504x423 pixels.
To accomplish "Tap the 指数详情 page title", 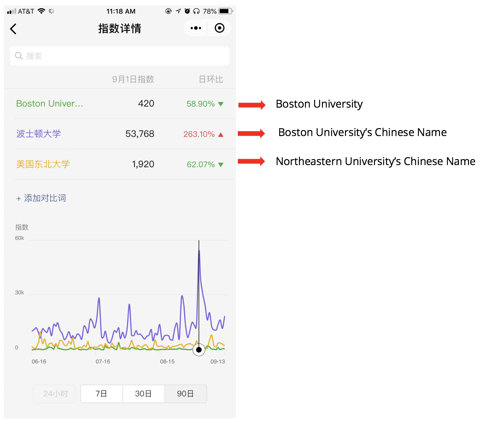I will (x=120, y=28).
